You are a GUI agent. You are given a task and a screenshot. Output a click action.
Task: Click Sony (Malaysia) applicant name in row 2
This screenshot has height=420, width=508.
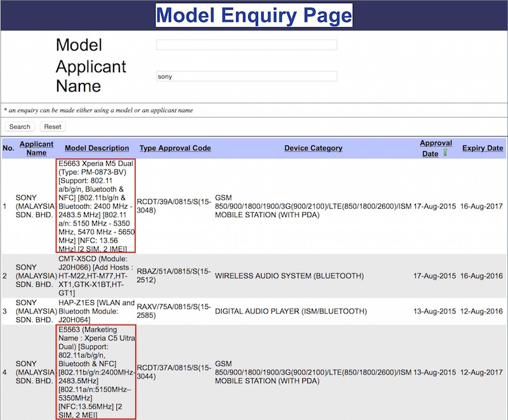36,276
